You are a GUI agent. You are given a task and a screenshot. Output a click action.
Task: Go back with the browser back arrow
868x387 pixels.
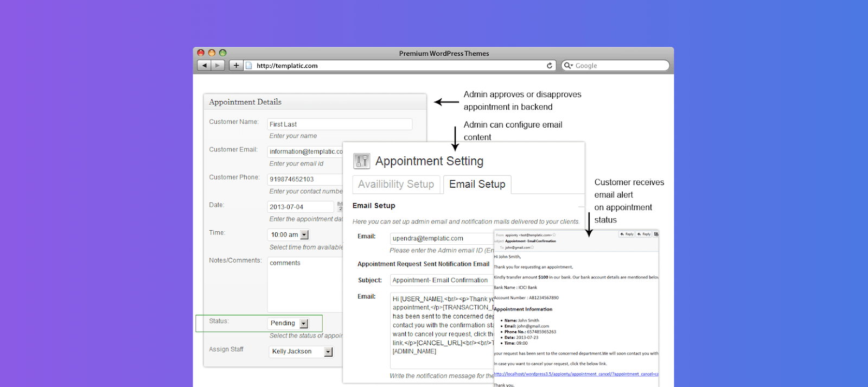(x=205, y=66)
